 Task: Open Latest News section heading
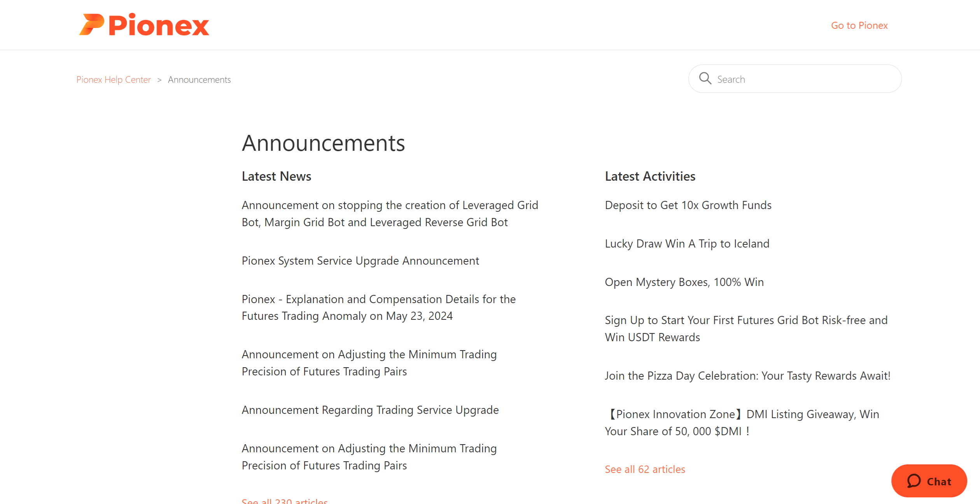[x=276, y=176]
